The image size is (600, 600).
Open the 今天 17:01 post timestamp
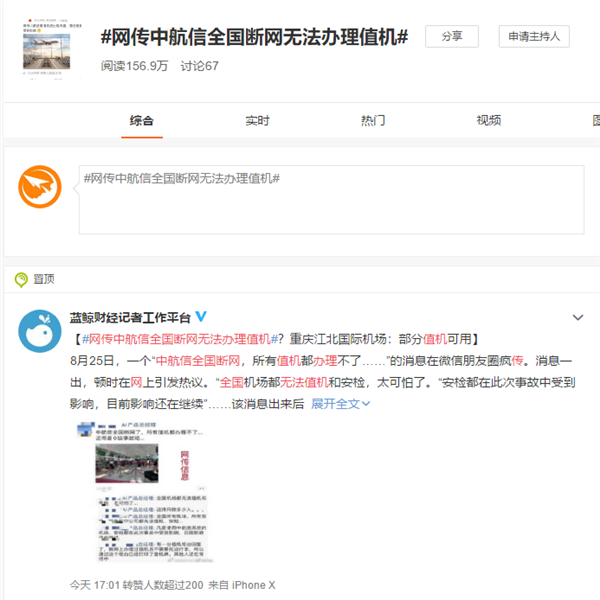click(94, 584)
